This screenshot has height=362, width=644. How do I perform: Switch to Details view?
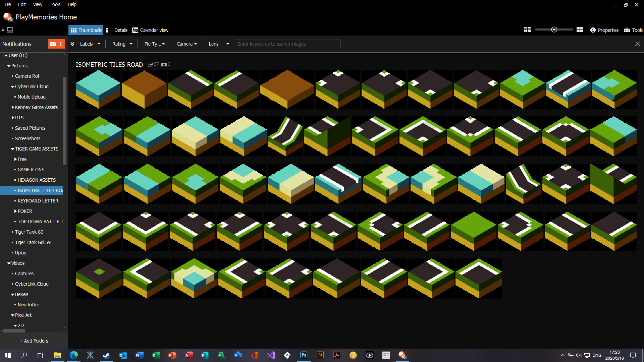[x=117, y=30]
